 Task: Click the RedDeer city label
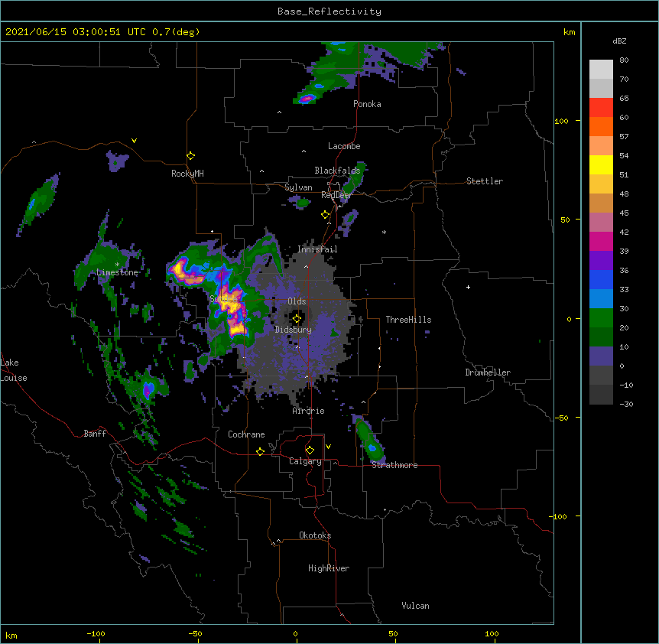336,195
